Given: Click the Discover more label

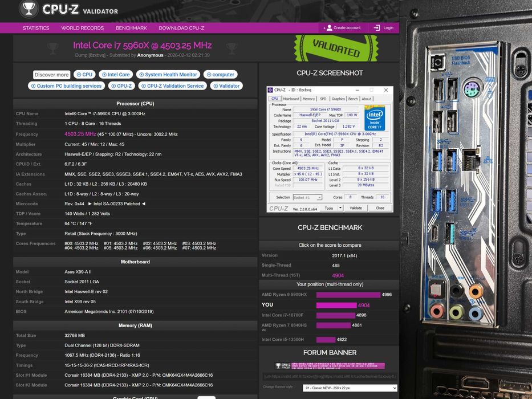Looking at the screenshot, I should tap(51, 75).
